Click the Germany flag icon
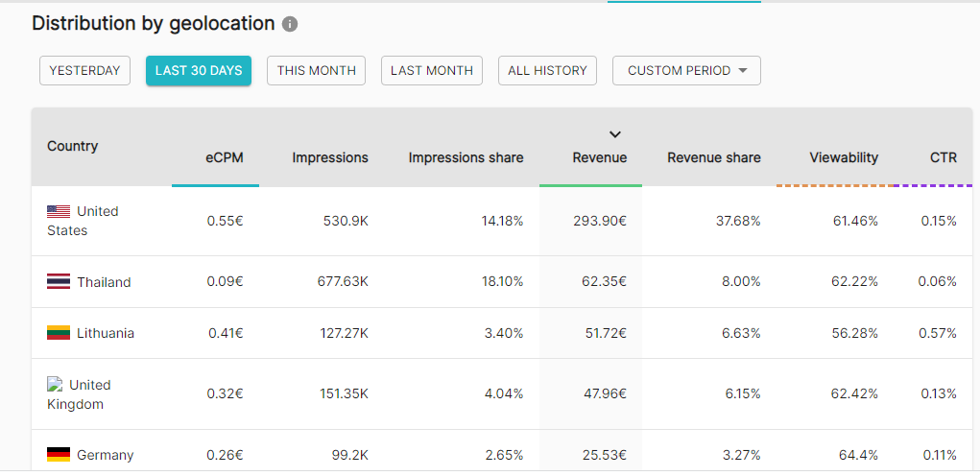This screenshot has height=476, width=980. pos(59,455)
